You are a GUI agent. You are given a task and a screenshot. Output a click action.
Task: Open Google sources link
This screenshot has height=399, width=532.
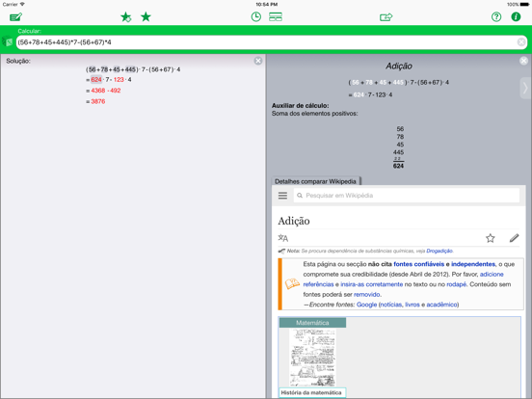click(x=366, y=305)
